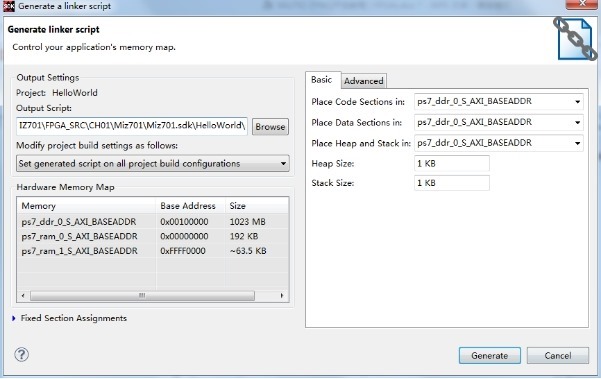Click base address 0xFFFF0000 cell
This screenshot has height=379, width=601.
coord(183,251)
